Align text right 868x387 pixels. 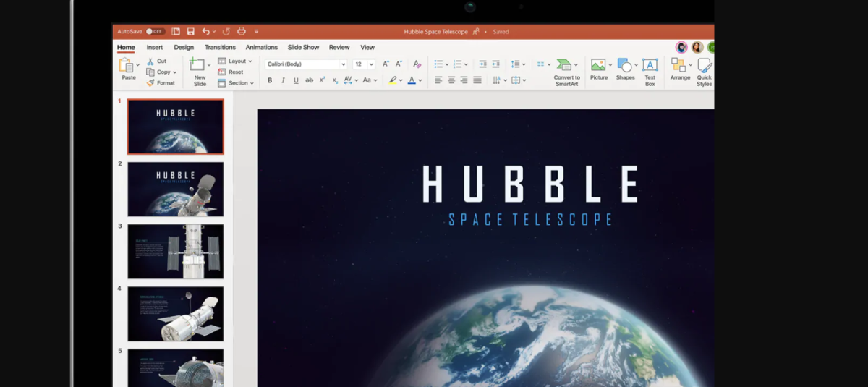464,80
